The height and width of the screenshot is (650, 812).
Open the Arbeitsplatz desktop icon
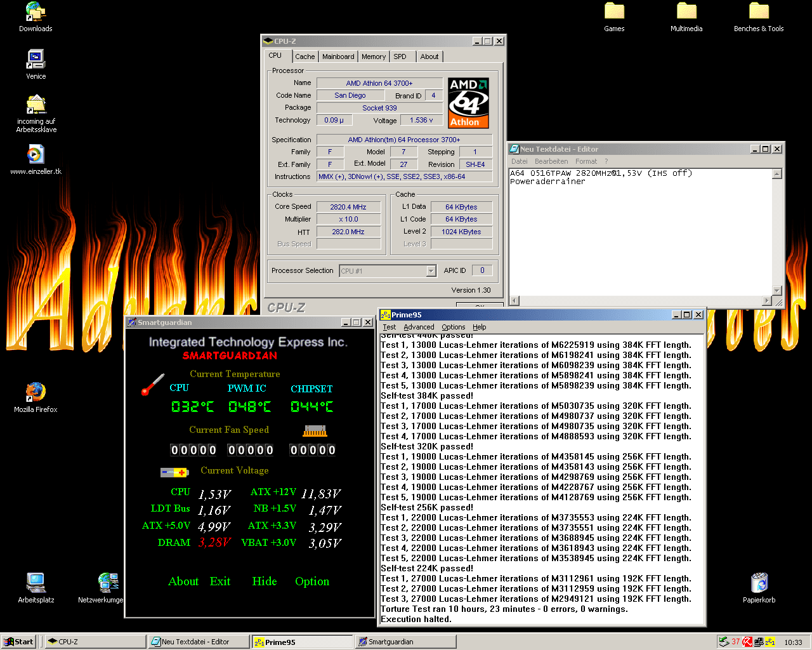36,588
